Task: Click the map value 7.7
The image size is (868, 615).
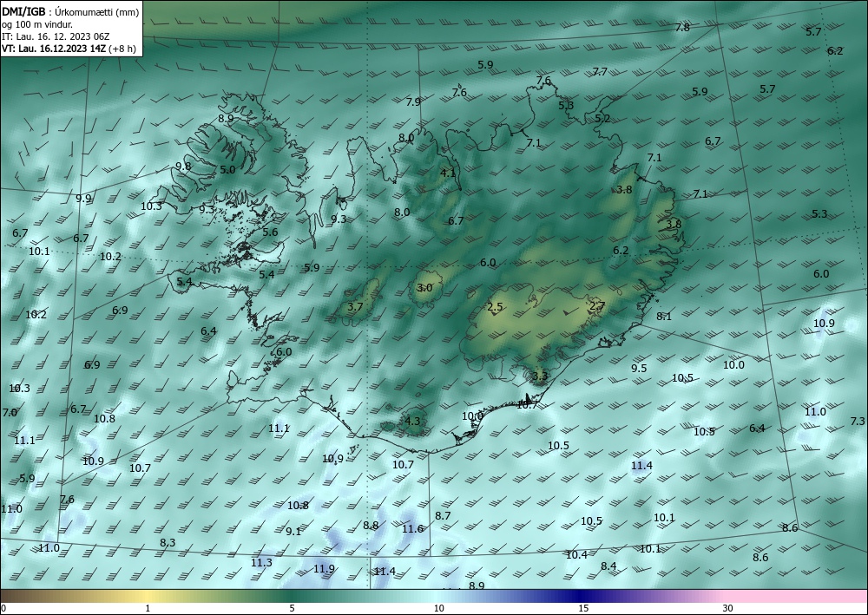Action: (x=600, y=71)
